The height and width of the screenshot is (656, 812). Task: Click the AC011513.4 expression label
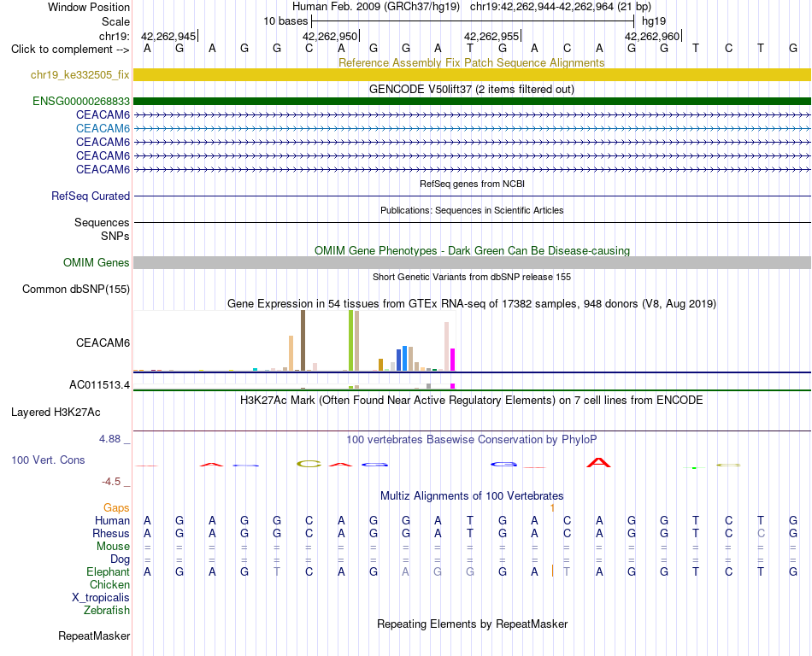click(99, 385)
